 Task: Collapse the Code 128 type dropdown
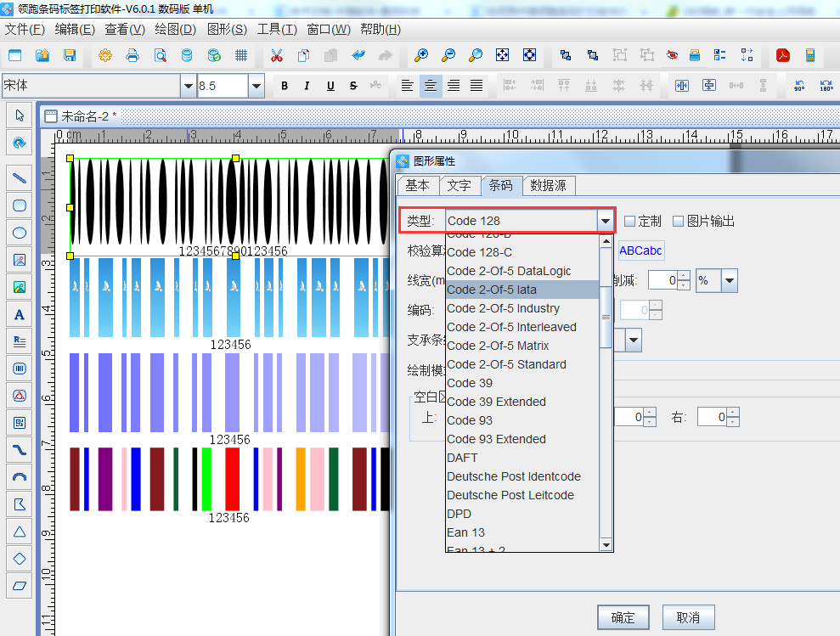606,221
